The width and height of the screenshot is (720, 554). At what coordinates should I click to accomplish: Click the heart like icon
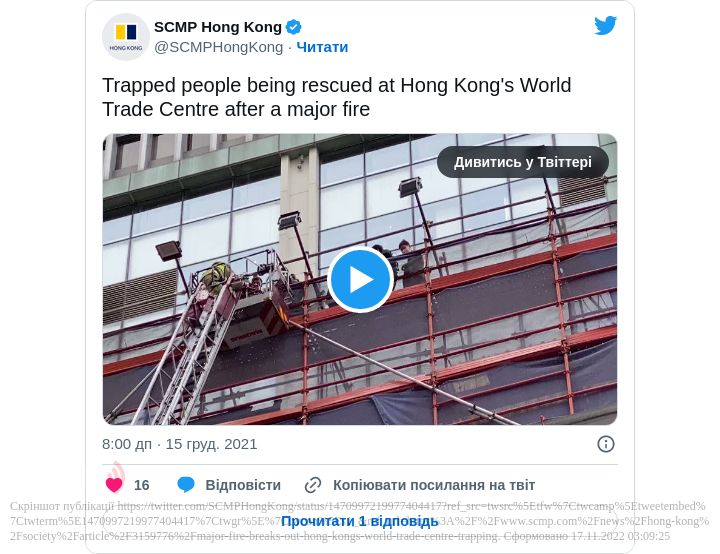[x=114, y=485]
